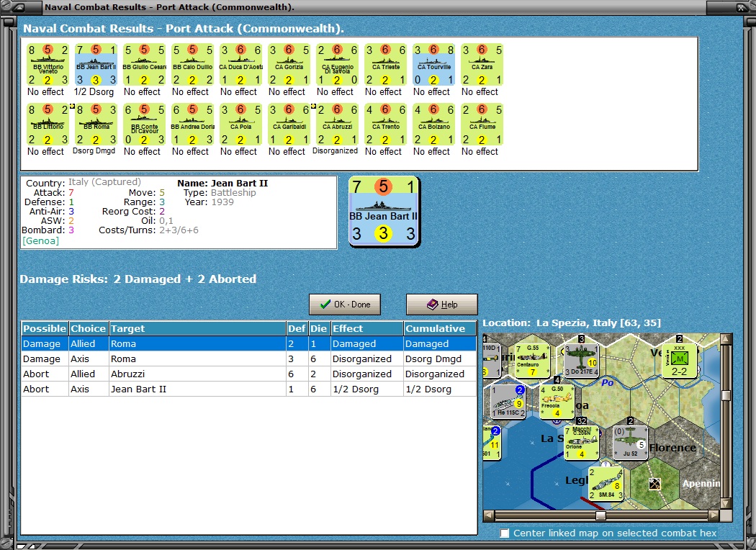Screen dimensions: 756x550
Task: Click the Do 217E bomber unit on map
Action: click(582, 360)
